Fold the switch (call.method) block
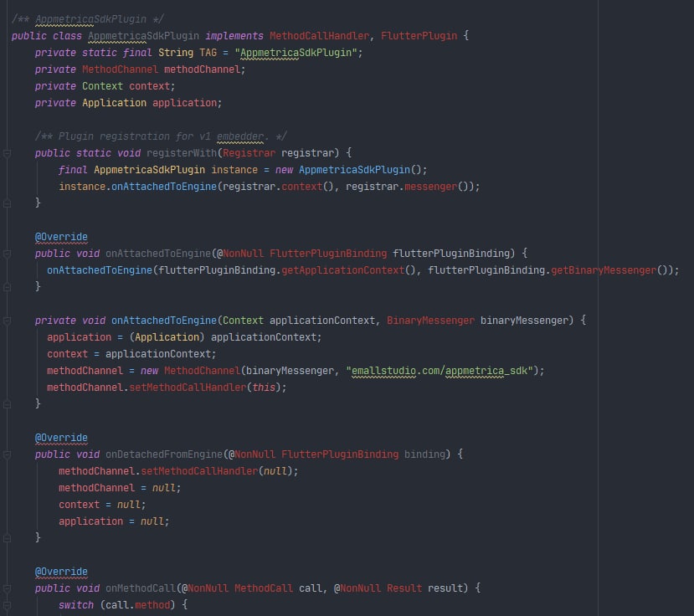 pyautogui.click(x=7, y=605)
